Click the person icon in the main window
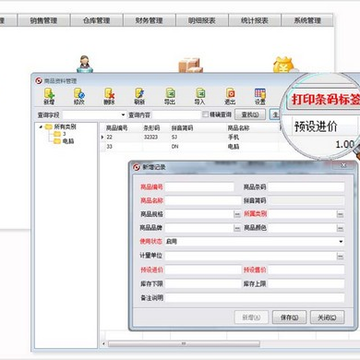Viewport: 360px width, 360px height. pyautogui.click(x=85, y=64)
